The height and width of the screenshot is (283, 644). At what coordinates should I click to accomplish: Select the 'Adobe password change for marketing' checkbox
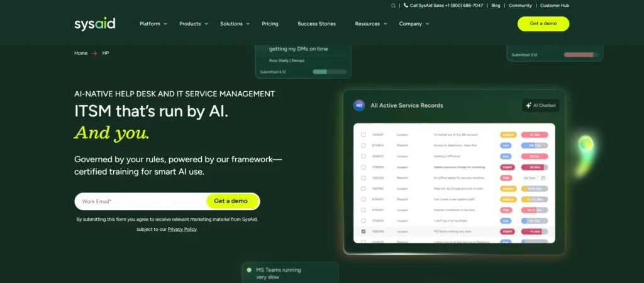pos(363,167)
